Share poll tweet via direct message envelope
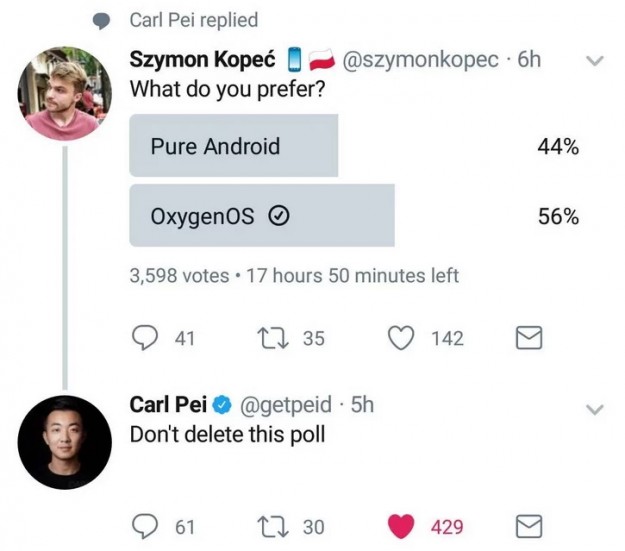 tap(527, 339)
